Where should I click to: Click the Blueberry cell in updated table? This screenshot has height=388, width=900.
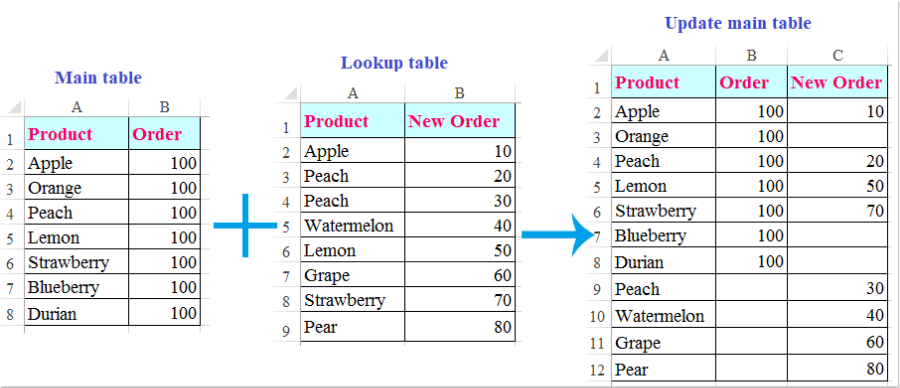(664, 235)
